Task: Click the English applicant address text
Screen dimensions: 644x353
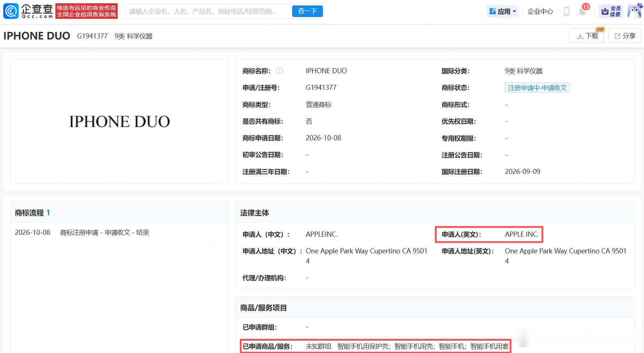Action: tap(565, 256)
